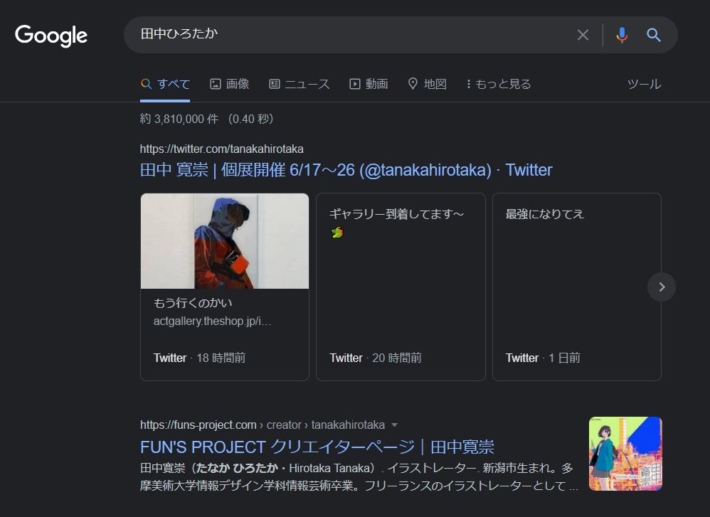710x517 pixels.
Task: Click the Google logo
Action: pyautogui.click(x=51, y=36)
